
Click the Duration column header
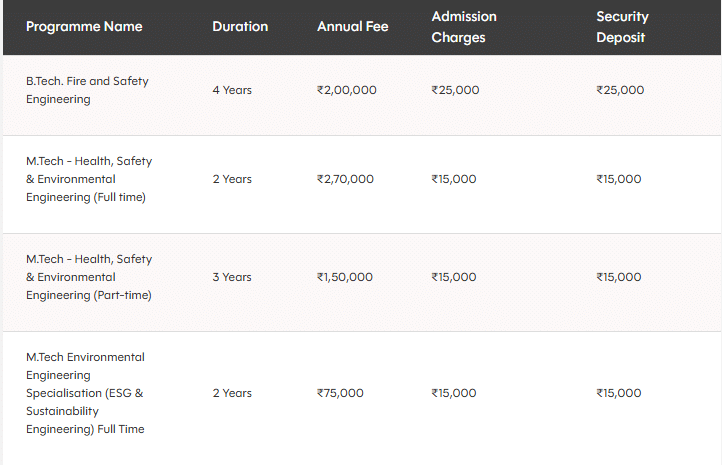[x=240, y=27]
